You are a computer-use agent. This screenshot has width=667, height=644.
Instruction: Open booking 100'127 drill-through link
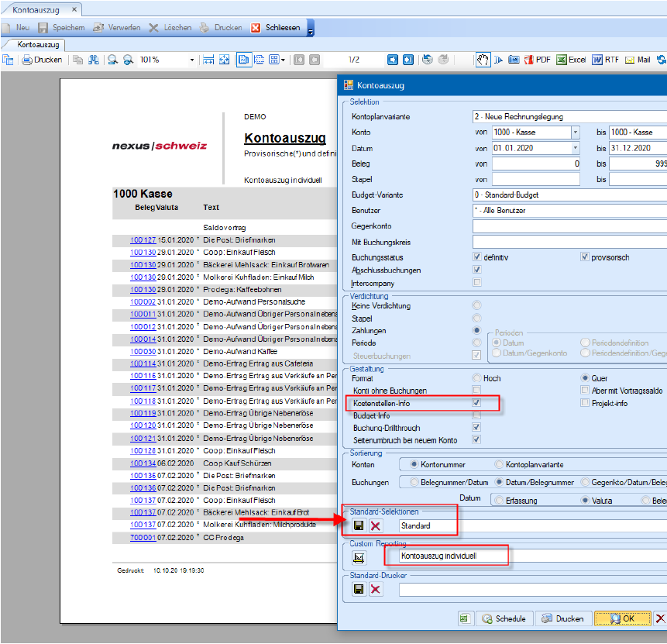(143, 240)
